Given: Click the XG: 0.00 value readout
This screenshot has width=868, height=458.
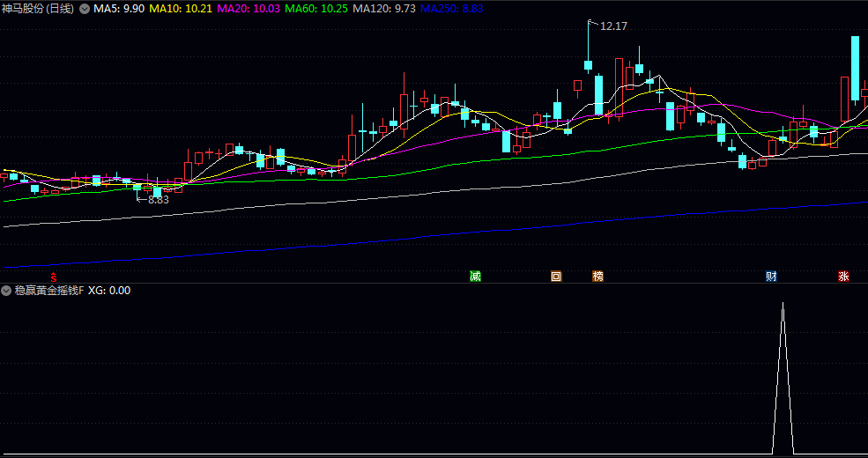Looking at the screenshot, I should pyautogui.click(x=109, y=291).
